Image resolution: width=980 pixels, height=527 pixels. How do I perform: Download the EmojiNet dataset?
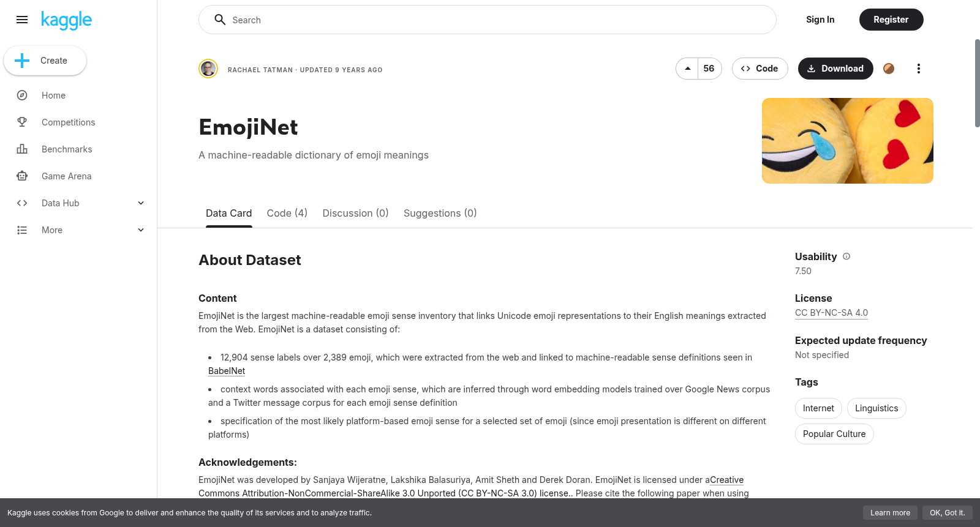[835, 69]
